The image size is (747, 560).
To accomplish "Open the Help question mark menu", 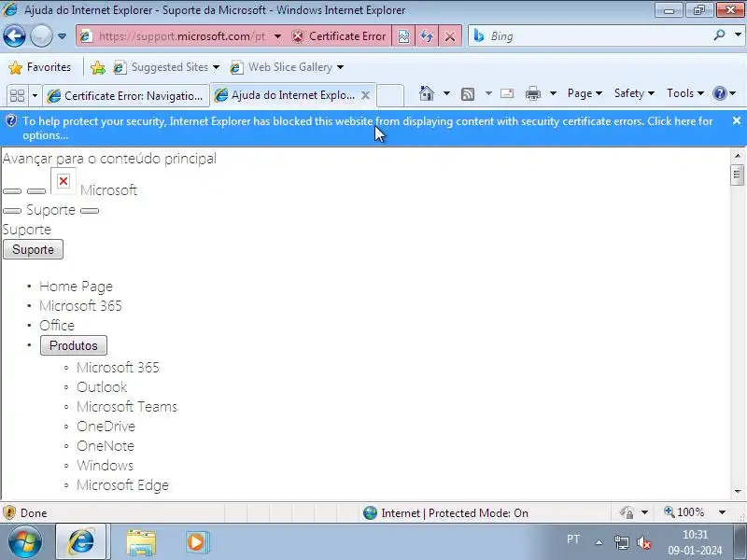I will click(x=725, y=93).
